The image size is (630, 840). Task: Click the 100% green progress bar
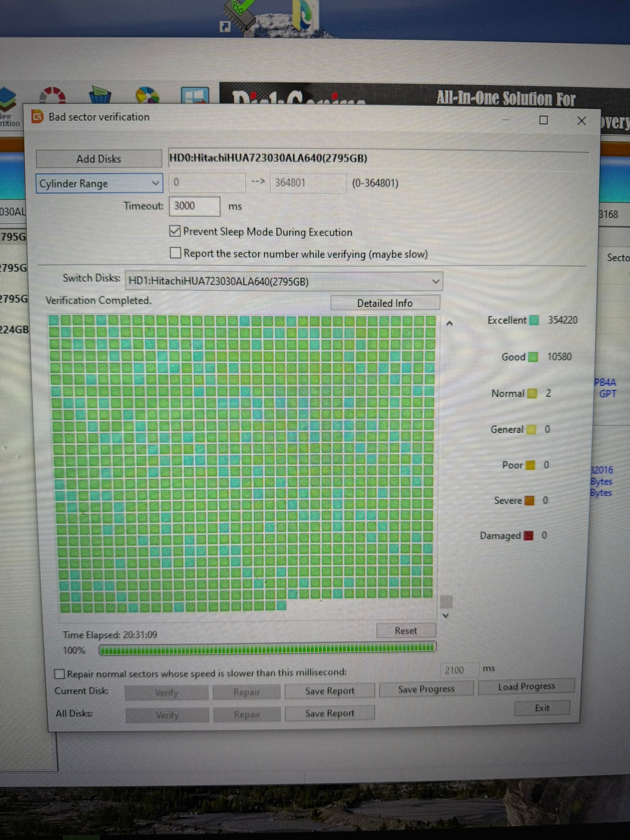click(x=267, y=649)
